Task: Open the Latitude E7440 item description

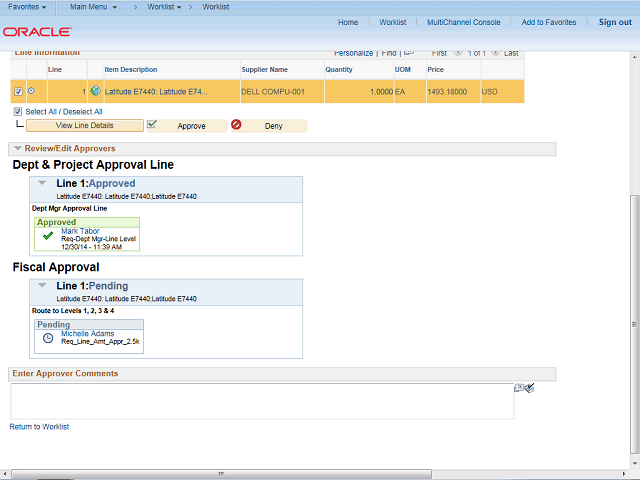Action: tap(156, 92)
